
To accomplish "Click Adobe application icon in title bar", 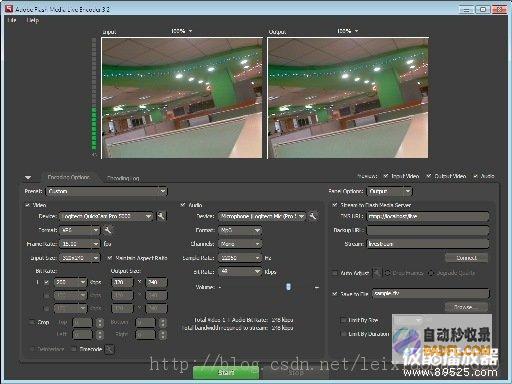I will click(x=9, y=9).
